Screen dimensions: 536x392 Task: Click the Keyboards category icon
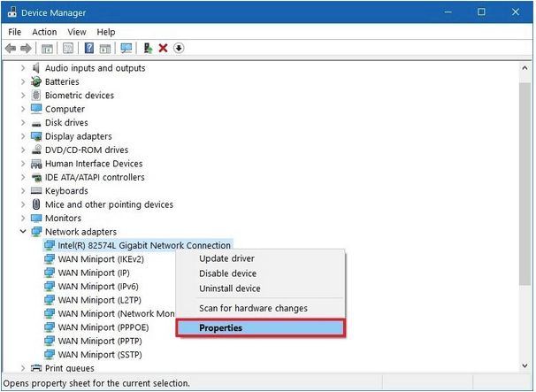point(36,190)
